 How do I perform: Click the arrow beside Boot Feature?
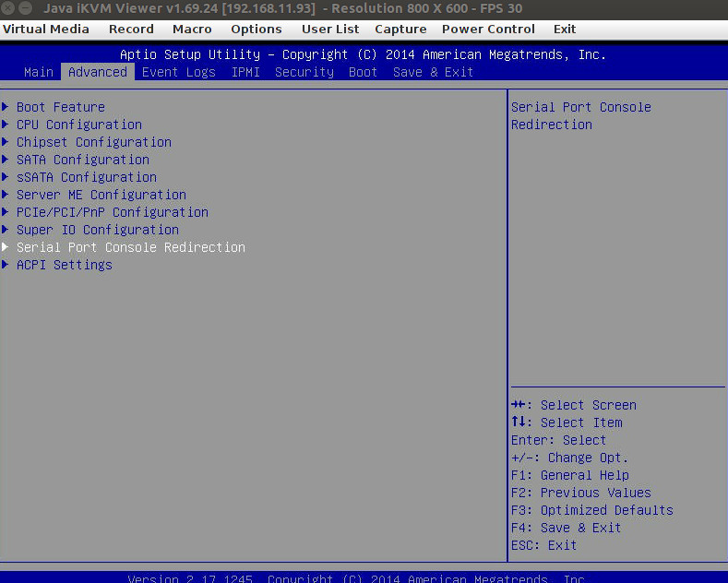pyautogui.click(x=6, y=107)
